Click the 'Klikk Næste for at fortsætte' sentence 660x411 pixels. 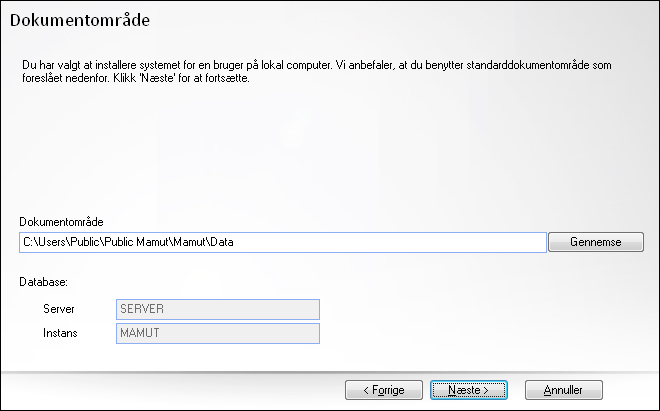click(181, 78)
